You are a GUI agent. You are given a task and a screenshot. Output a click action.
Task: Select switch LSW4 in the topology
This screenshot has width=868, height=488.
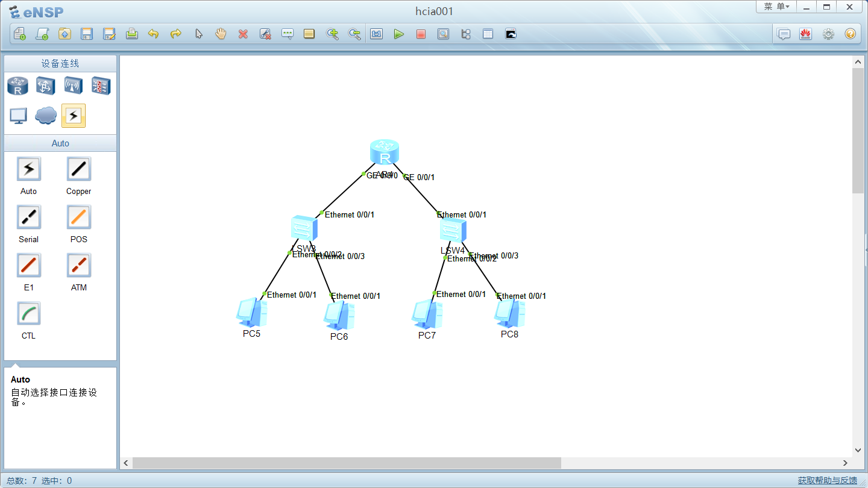point(453,230)
